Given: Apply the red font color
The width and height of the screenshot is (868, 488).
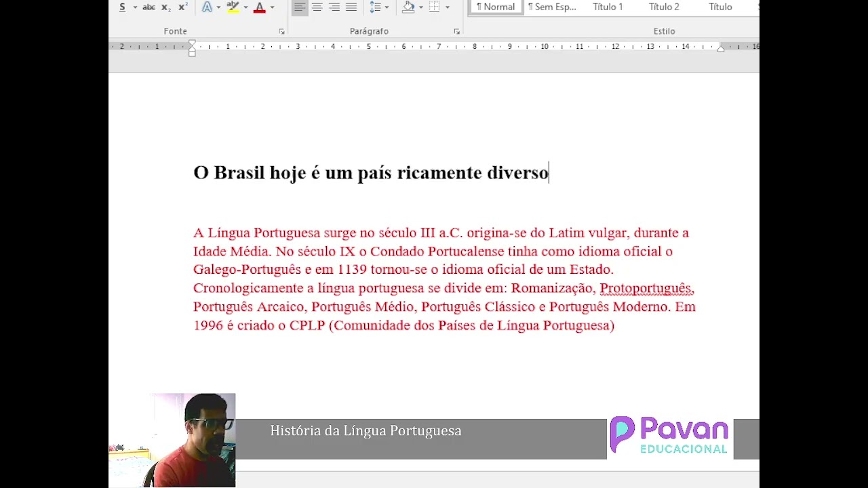Looking at the screenshot, I should click(259, 7).
